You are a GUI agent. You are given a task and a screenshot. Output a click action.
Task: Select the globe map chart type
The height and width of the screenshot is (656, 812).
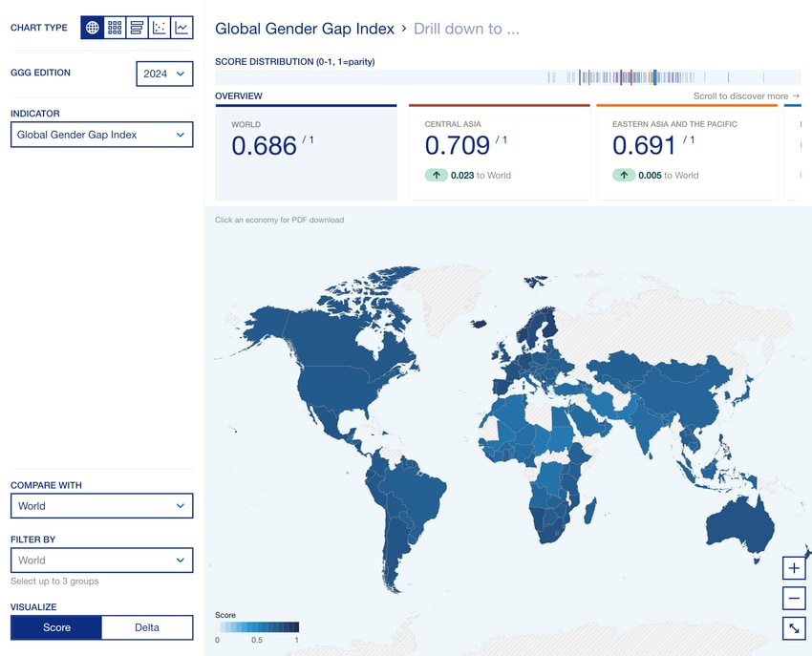click(x=92, y=28)
